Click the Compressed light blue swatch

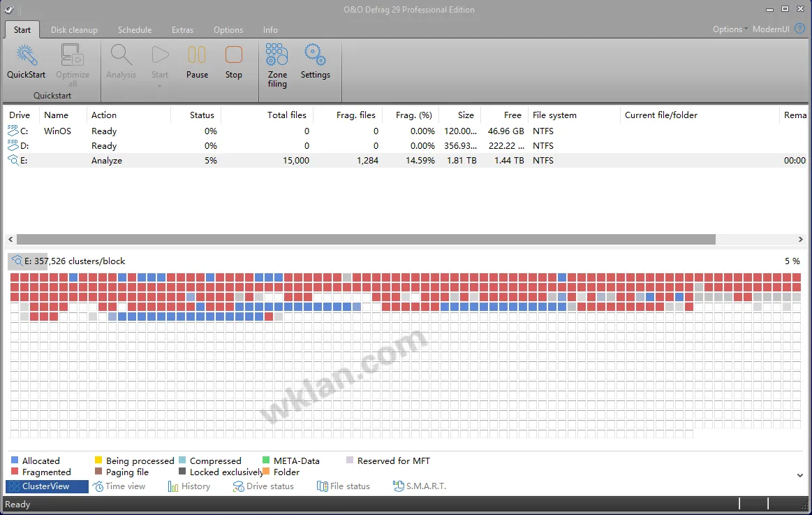point(182,460)
